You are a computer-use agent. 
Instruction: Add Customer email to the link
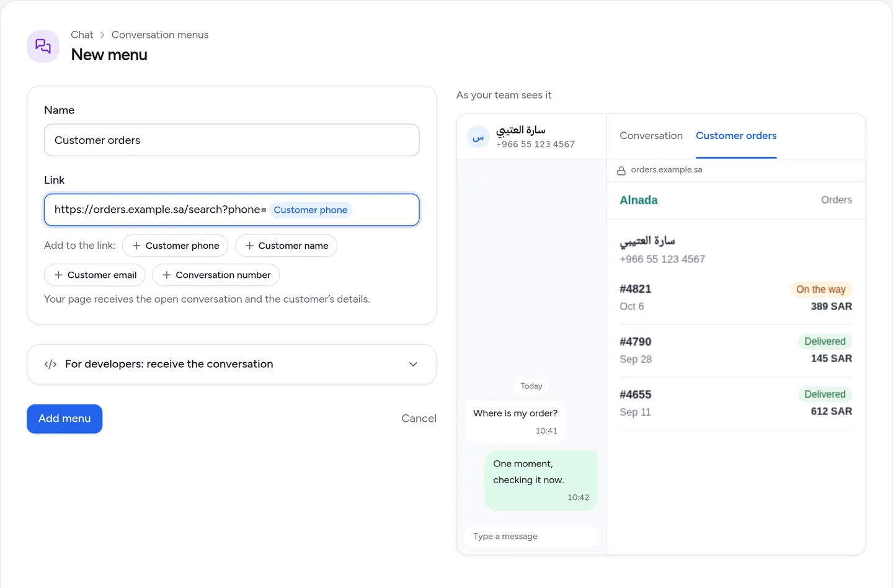[x=95, y=275]
